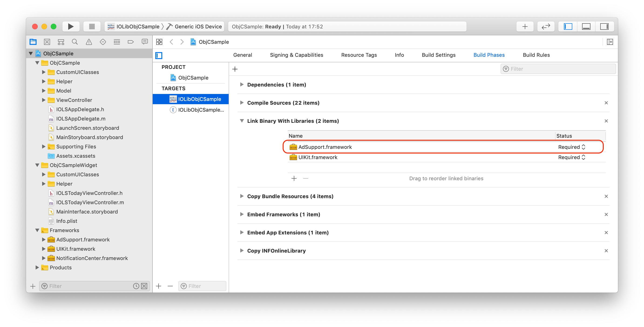
Task: Click the targets Filter field
Action: [x=202, y=286]
